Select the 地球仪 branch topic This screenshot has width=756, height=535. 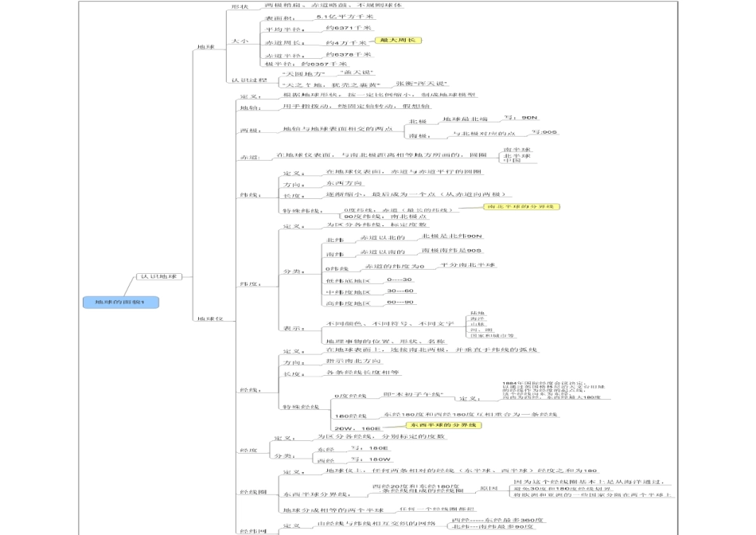(210, 319)
